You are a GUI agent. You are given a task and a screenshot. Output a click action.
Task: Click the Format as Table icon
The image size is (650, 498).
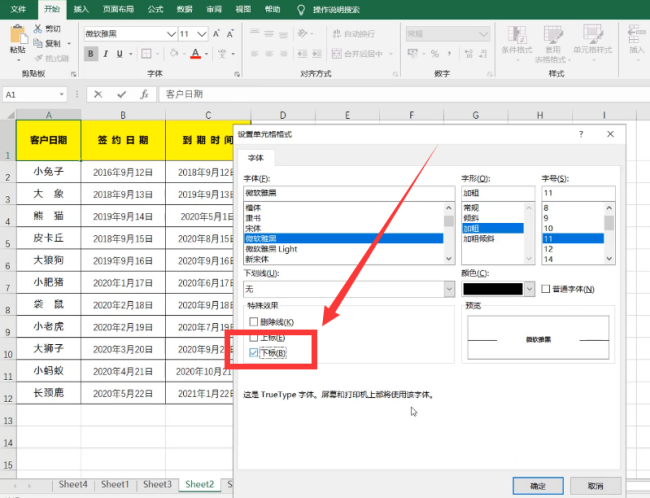tap(553, 35)
